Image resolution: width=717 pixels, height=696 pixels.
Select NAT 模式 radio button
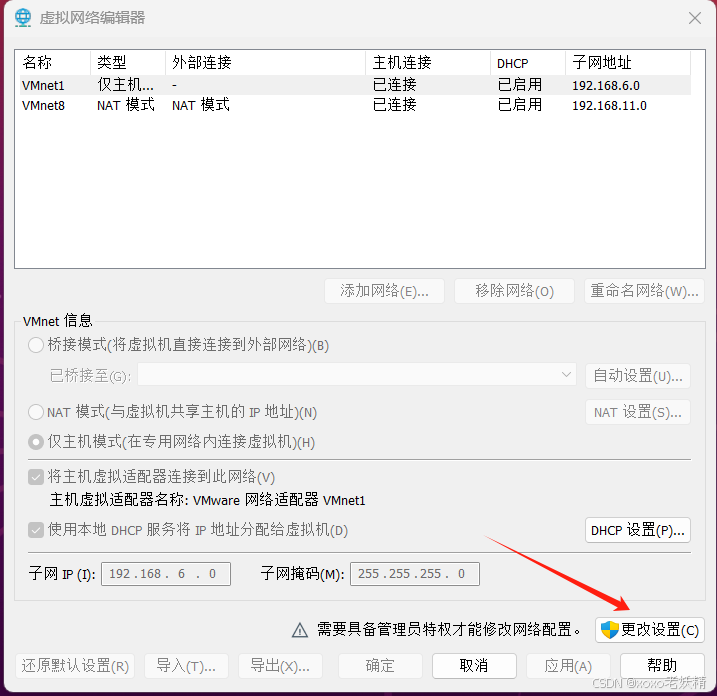pyautogui.click(x=36, y=412)
